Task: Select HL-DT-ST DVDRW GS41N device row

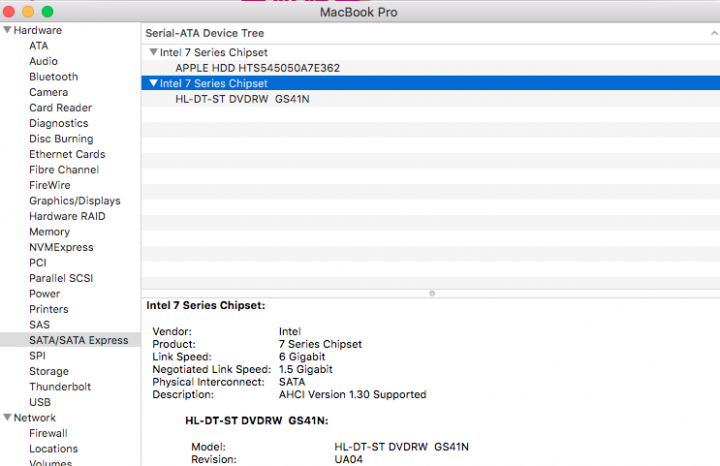Action: 431,99
